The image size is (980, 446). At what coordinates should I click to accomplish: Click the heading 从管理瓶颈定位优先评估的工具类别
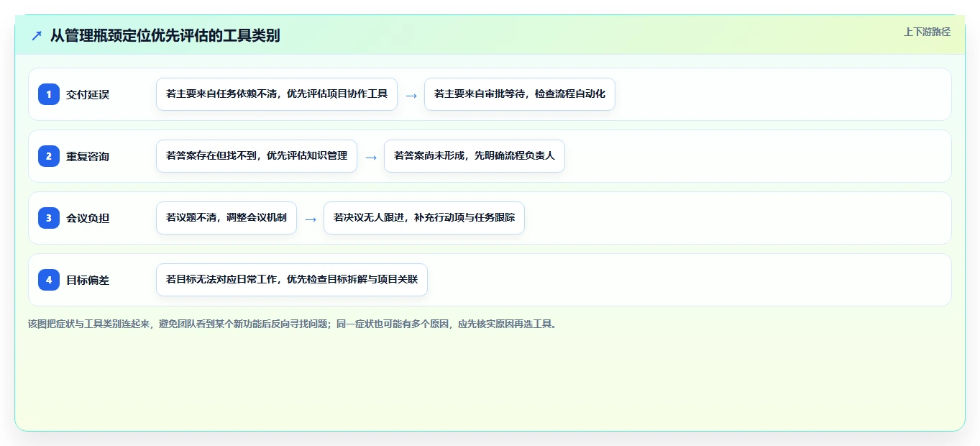[165, 35]
